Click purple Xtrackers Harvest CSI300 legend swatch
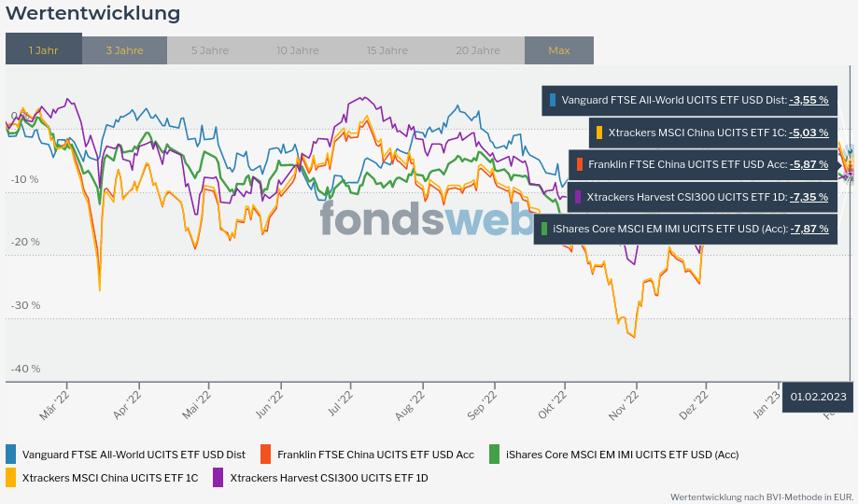This screenshot has width=858, height=504. (218, 478)
